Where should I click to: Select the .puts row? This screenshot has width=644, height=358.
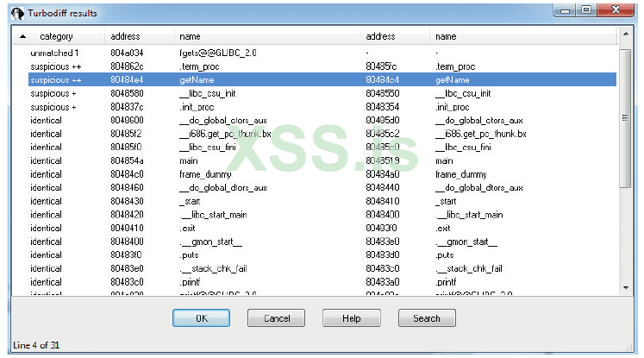click(x=322, y=254)
